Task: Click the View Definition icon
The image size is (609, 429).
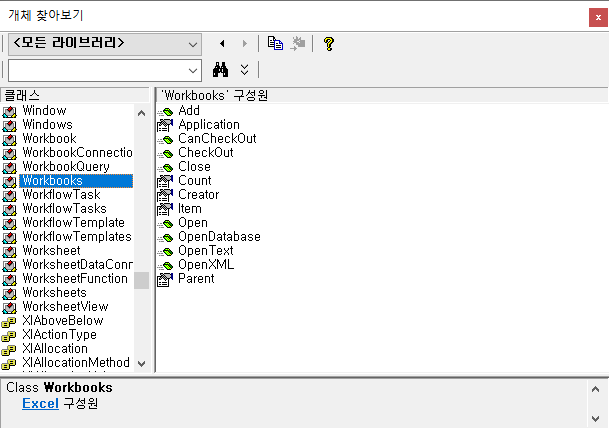Action: [x=298, y=43]
